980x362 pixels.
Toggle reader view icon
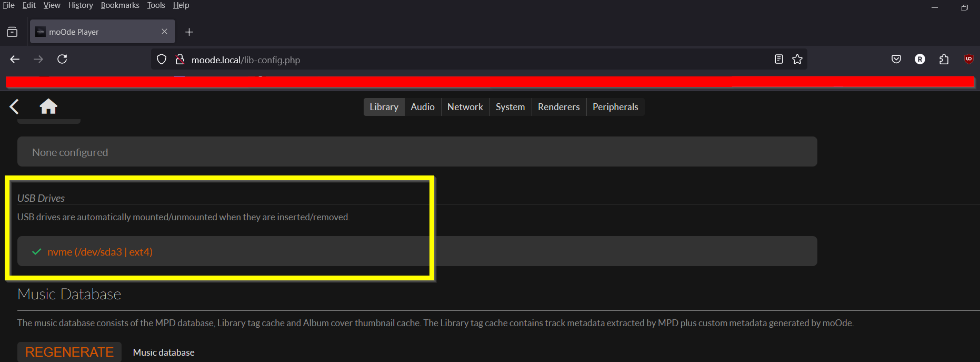click(779, 59)
